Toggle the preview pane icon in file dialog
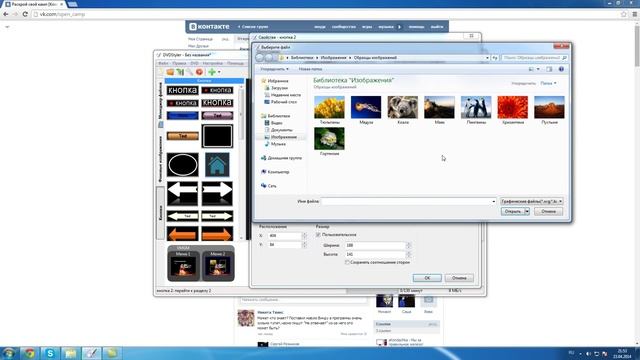Viewport: 640px width, 360px height. [x=549, y=69]
